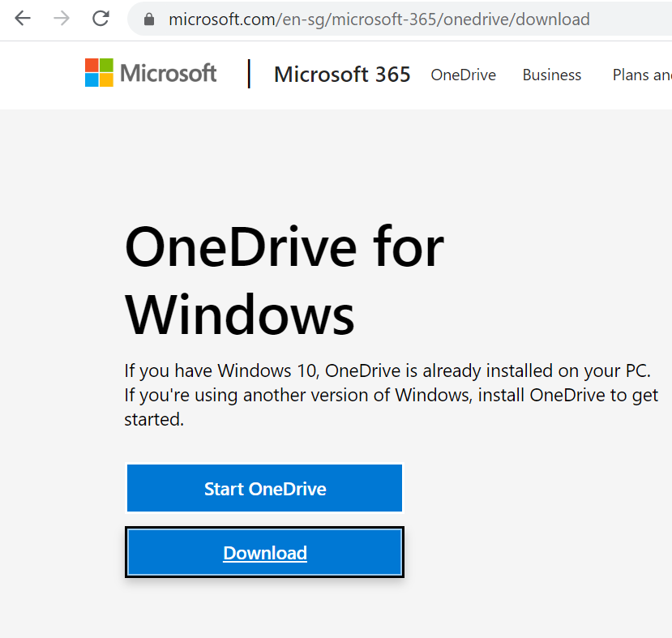View site information via the padlock icon
Viewport: 672px width, 638px height.
point(148,19)
